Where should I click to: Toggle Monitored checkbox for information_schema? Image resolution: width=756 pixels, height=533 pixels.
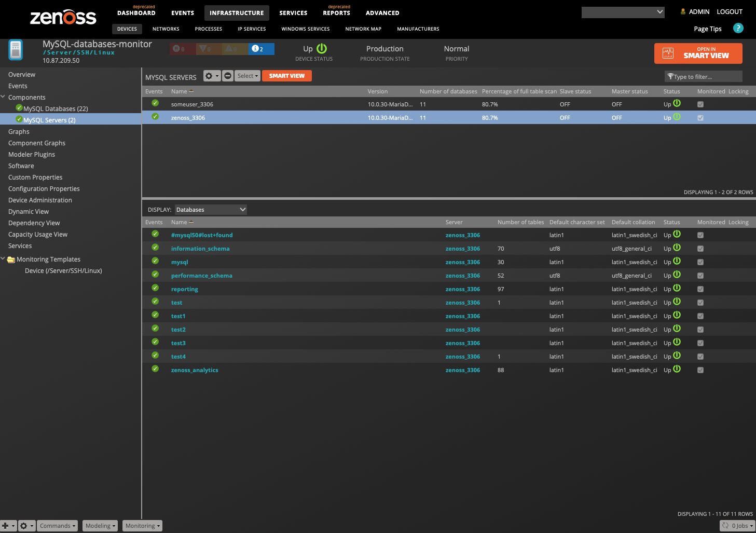pyautogui.click(x=700, y=249)
